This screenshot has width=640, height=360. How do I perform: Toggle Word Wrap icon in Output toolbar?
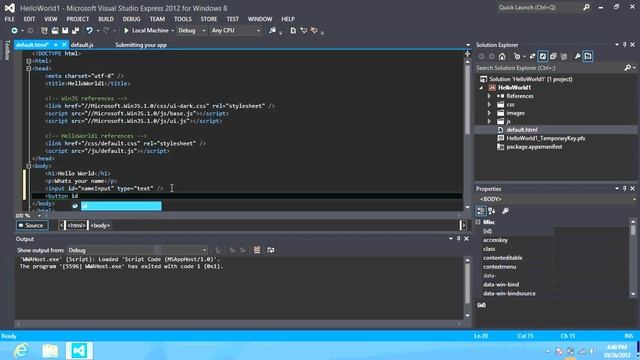pyautogui.click(x=271, y=250)
